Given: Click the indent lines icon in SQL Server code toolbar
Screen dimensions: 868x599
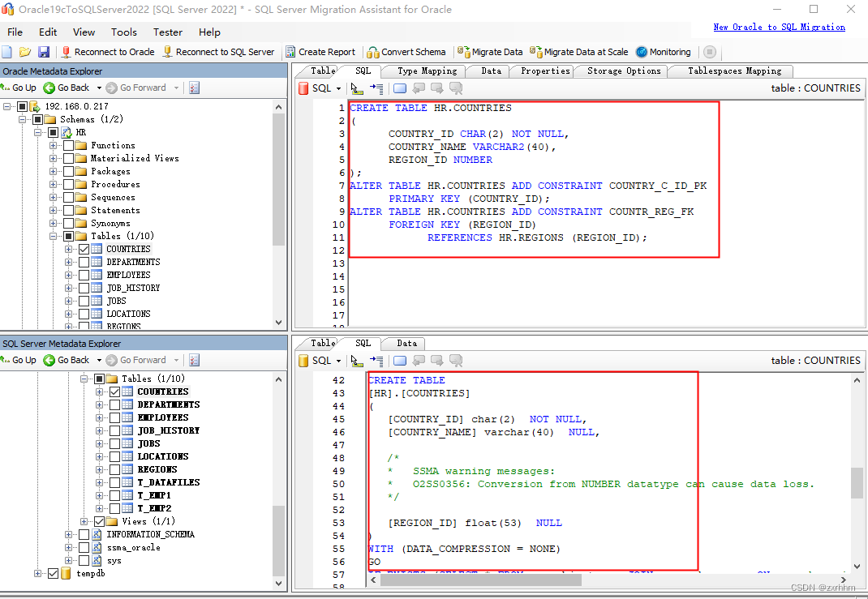Looking at the screenshot, I should click(x=376, y=361).
